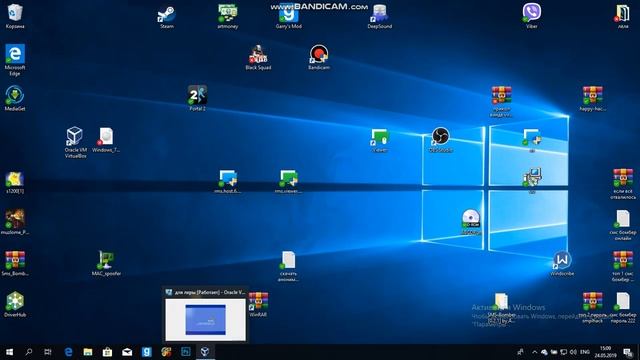
Task: Open Microsoft Edge from the taskbar
Action: [x=68, y=352]
